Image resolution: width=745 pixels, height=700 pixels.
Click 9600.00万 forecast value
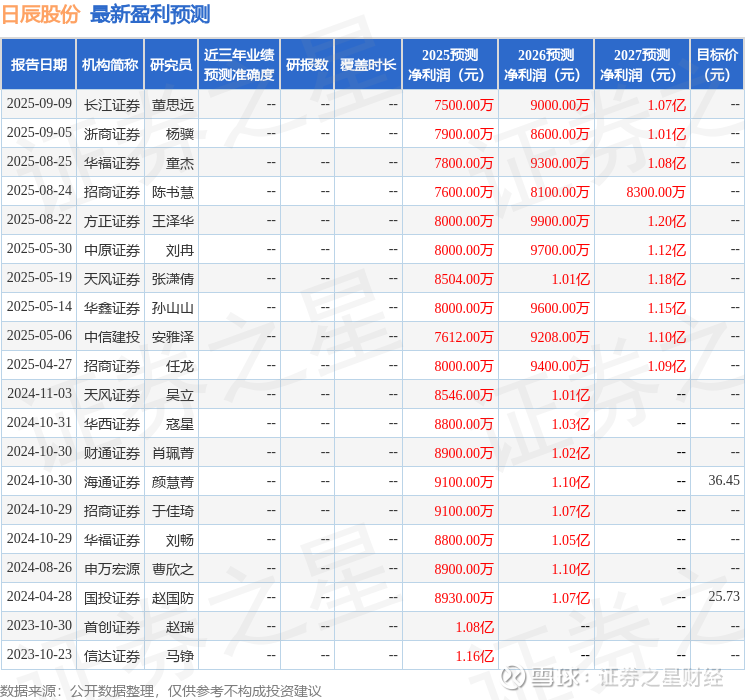click(x=560, y=308)
